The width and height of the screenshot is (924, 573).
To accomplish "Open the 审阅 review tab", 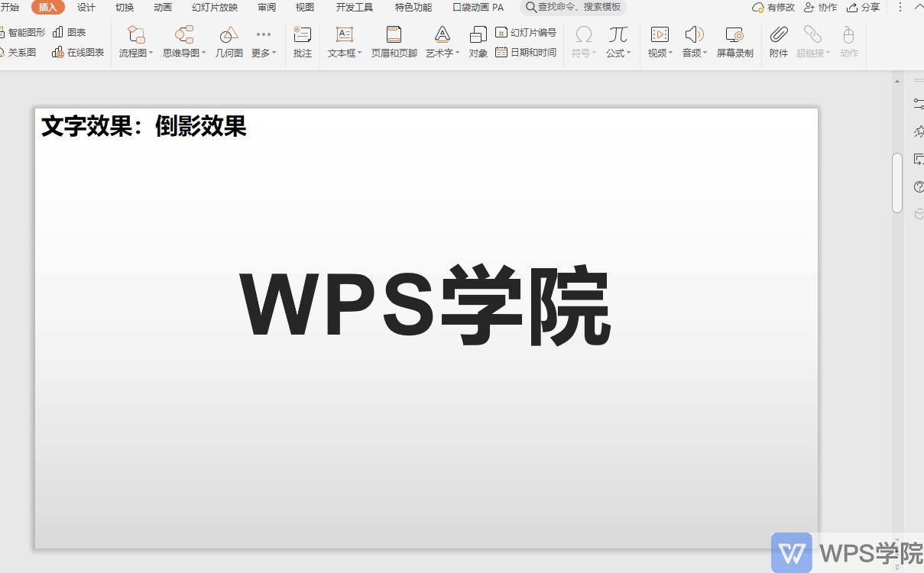I will pyautogui.click(x=267, y=8).
